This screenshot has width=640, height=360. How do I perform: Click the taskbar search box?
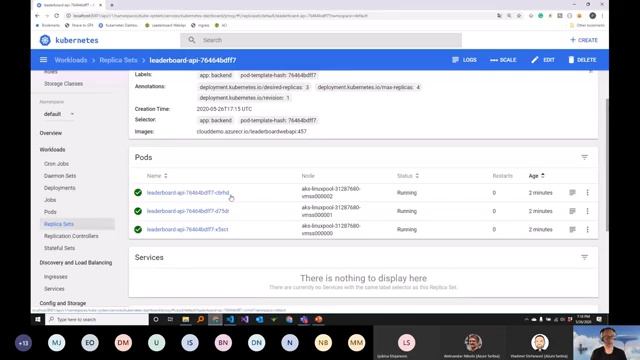click(97, 320)
